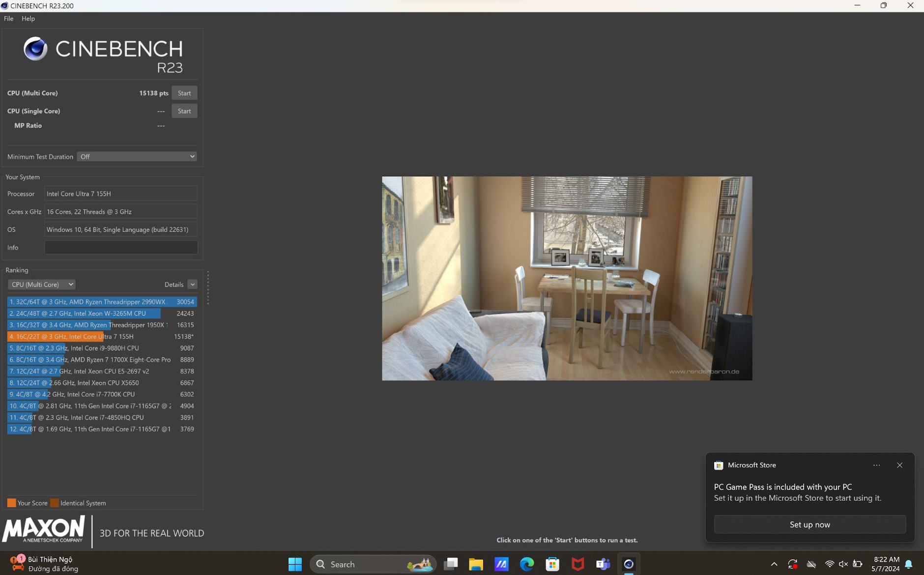
Task: Click Set up now in notification
Action: [809, 524]
